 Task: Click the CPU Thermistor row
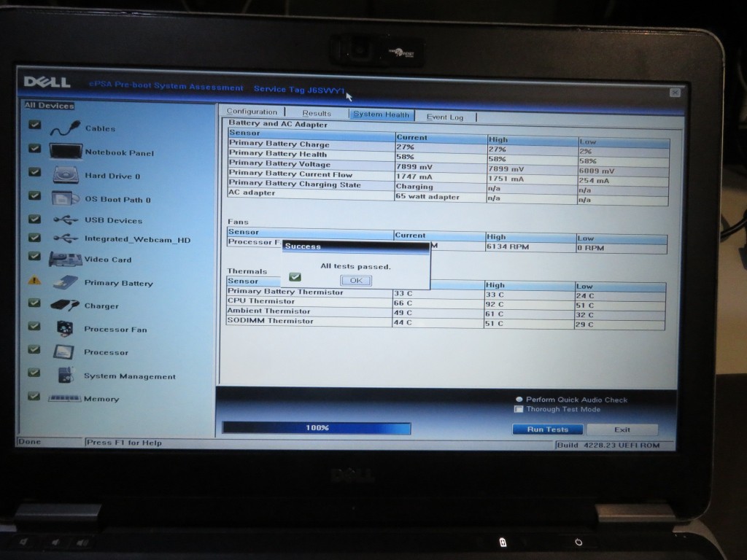tap(446, 303)
